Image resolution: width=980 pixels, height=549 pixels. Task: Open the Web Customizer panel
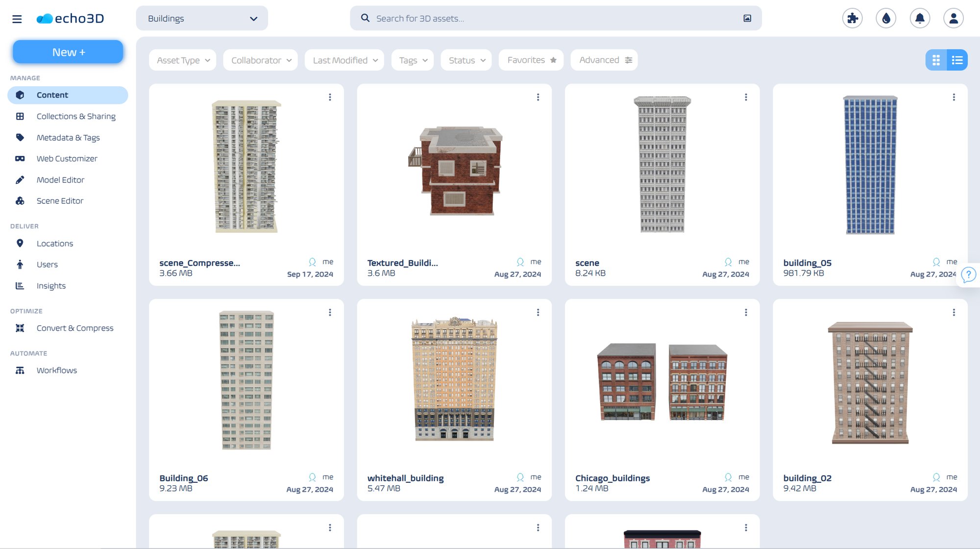coord(67,158)
